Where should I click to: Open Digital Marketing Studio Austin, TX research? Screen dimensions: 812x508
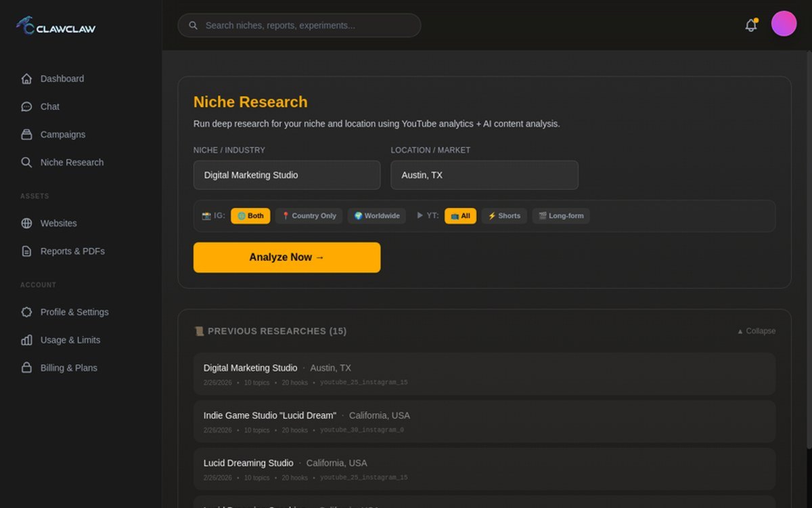484,374
